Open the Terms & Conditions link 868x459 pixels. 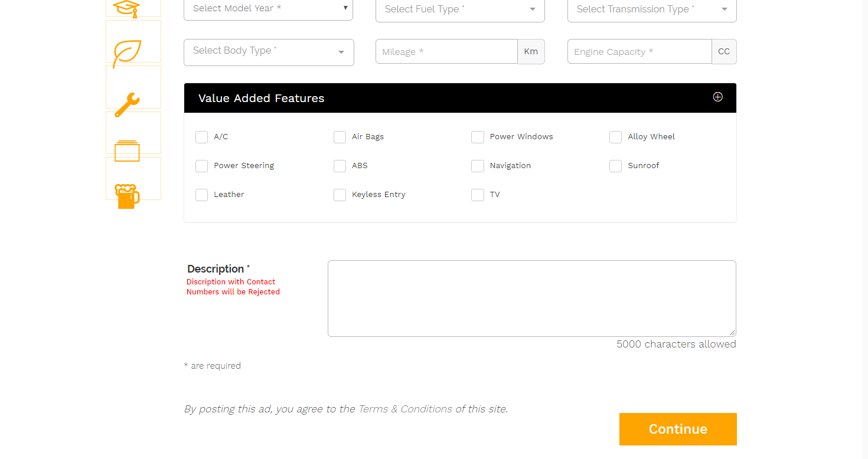pos(405,409)
